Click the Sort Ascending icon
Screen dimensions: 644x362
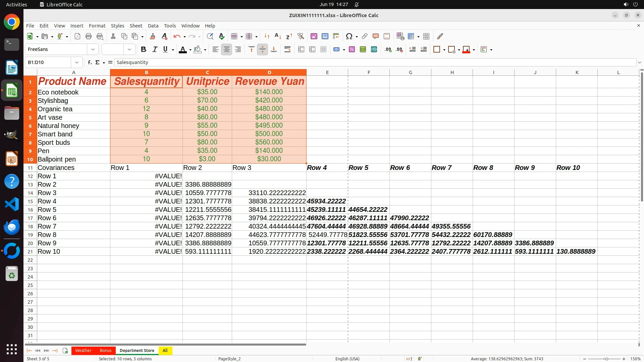pyautogui.click(x=278, y=36)
